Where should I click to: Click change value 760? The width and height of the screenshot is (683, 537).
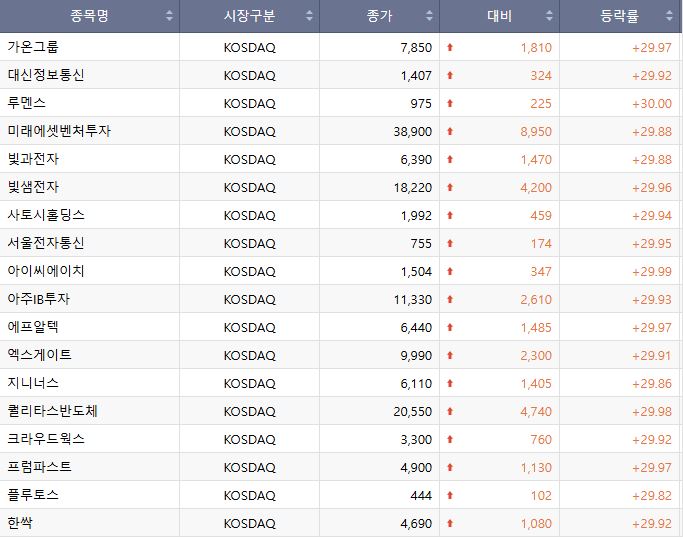541,439
